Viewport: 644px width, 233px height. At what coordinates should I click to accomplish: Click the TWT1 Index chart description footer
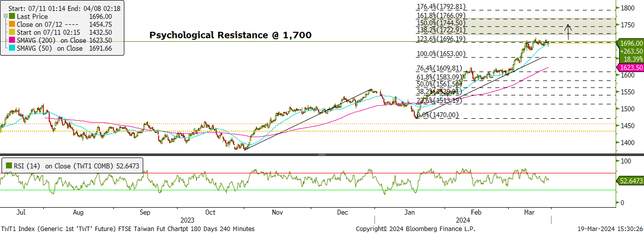(x=127, y=229)
